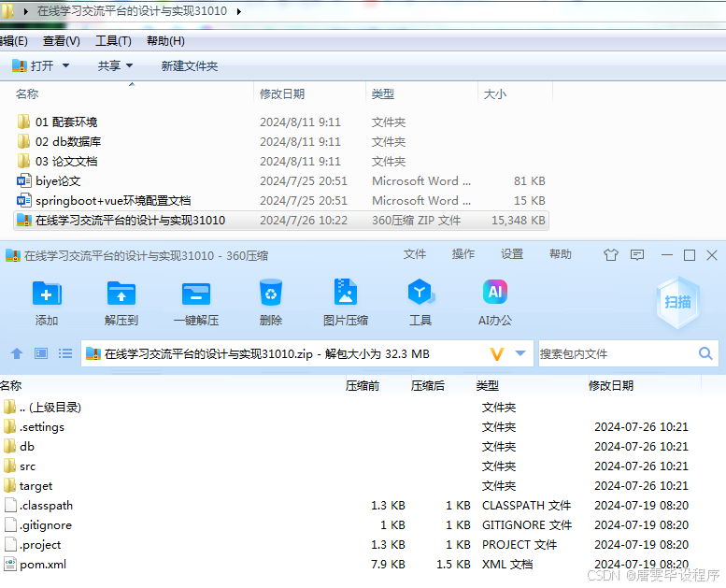Sort archive list by 修改日期 column
726x588 pixels.
tap(611, 385)
